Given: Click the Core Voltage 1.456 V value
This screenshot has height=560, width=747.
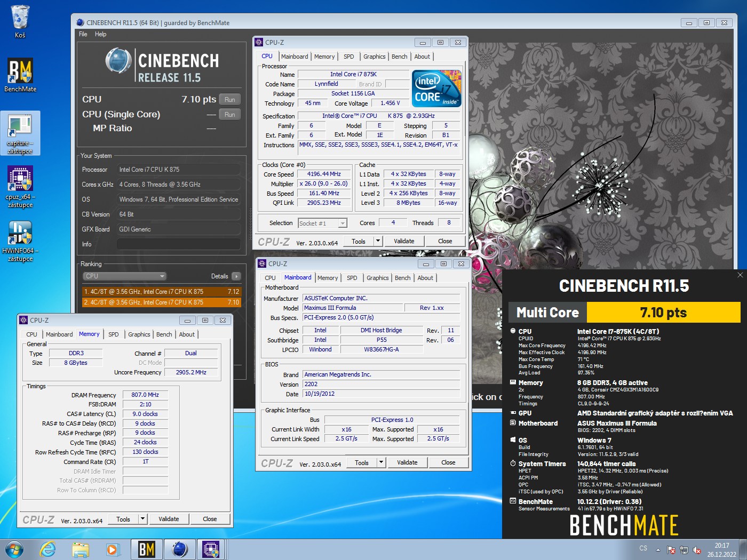Looking at the screenshot, I should pos(390,103).
